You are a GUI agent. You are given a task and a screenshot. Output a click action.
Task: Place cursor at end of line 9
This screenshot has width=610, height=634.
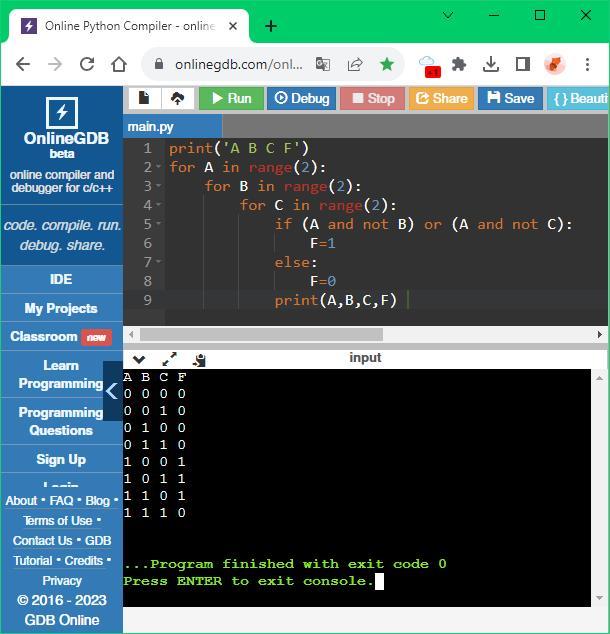click(x=407, y=300)
